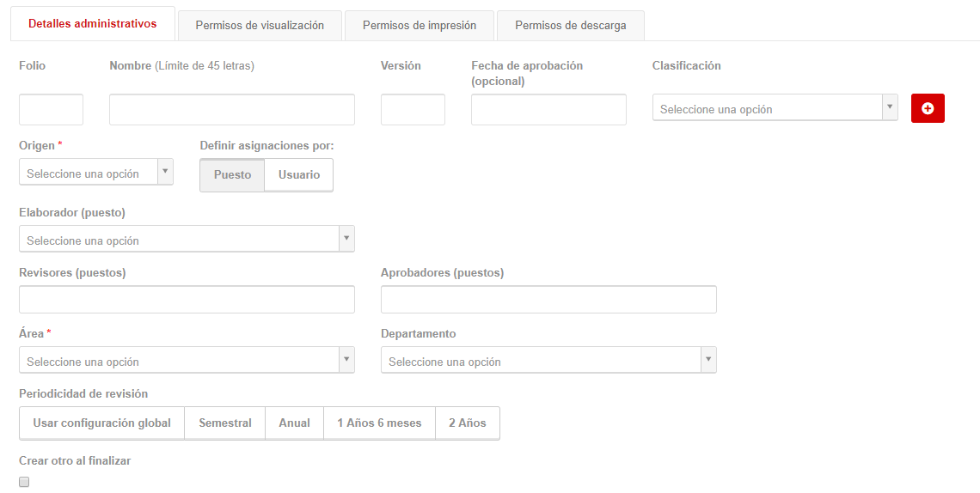
Task: Open the Origen dropdown
Action: 96,173
